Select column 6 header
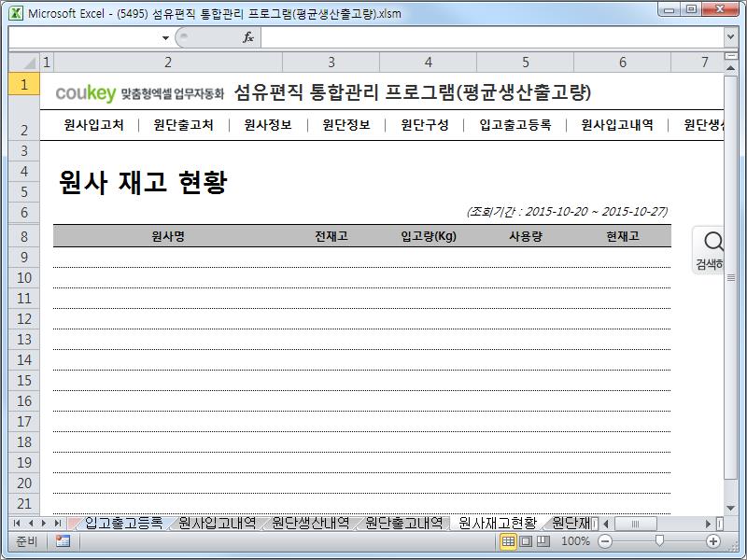This screenshot has height=560, width=747. (623, 62)
